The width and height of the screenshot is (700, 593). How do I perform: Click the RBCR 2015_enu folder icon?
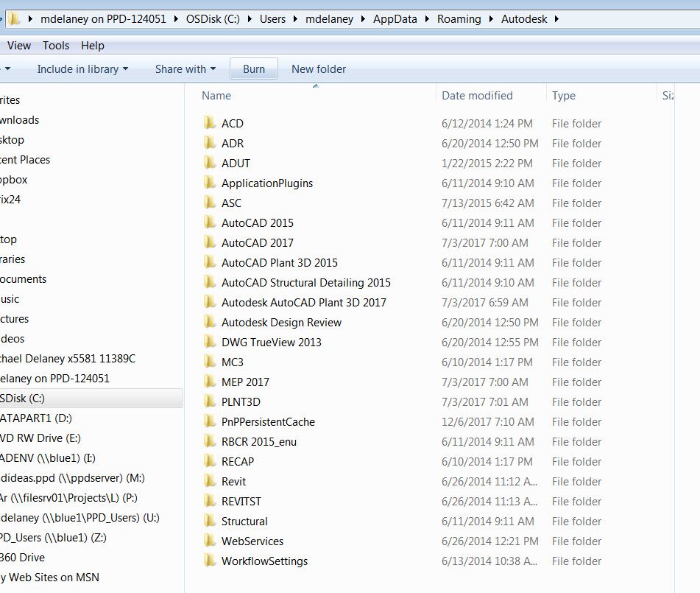point(209,441)
